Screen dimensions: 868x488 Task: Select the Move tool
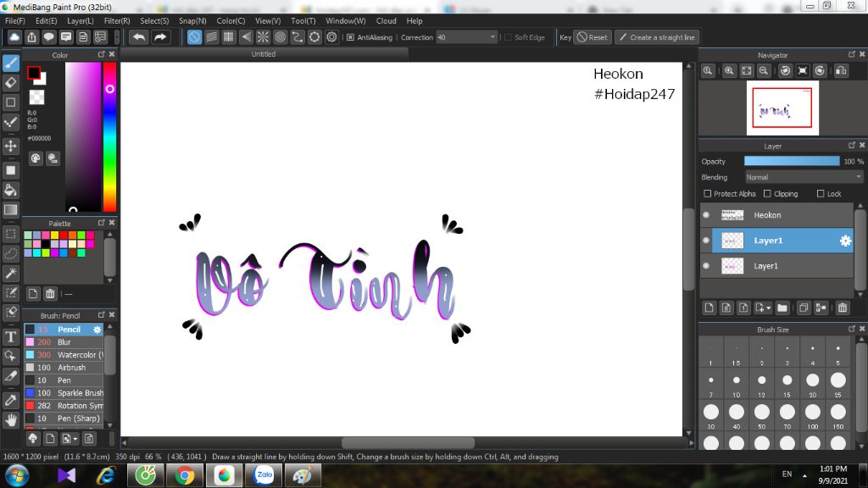(x=10, y=146)
